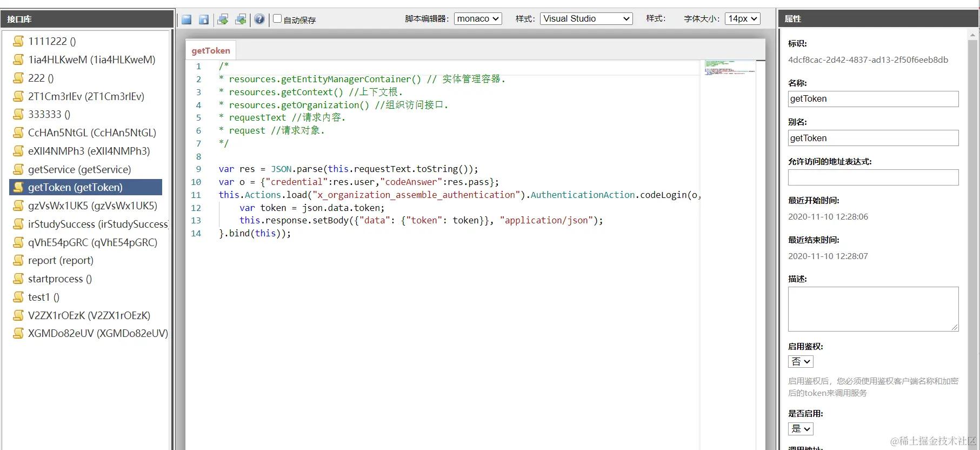Open the Visual Studio style dropdown
The width and height of the screenshot is (980, 450).
tap(586, 18)
